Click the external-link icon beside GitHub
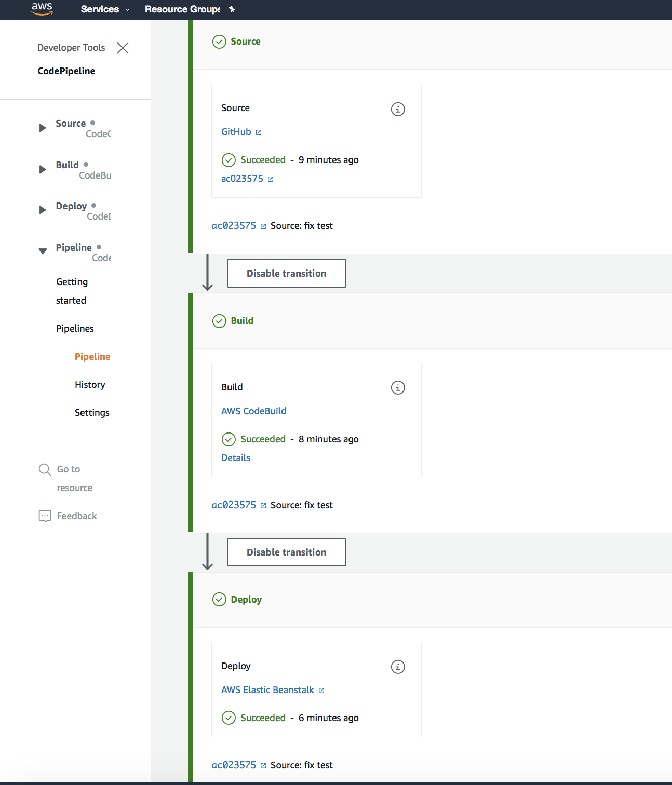Image resolution: width=672 pixels, height=785 pixels. pyautogui.click(x=259, y=132)
